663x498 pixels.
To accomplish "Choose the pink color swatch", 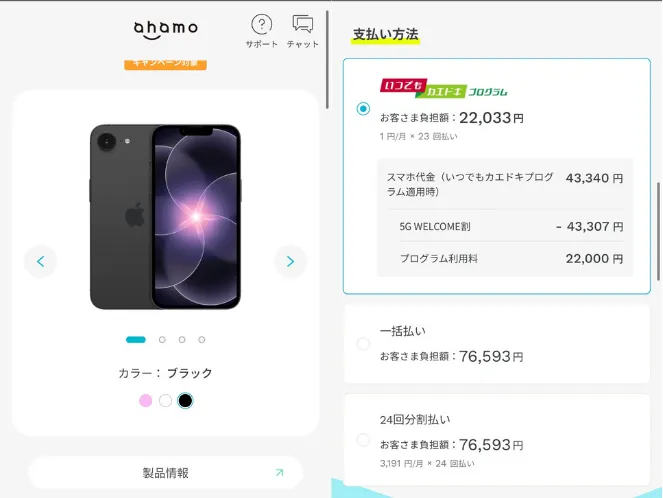I will (145, 400).
